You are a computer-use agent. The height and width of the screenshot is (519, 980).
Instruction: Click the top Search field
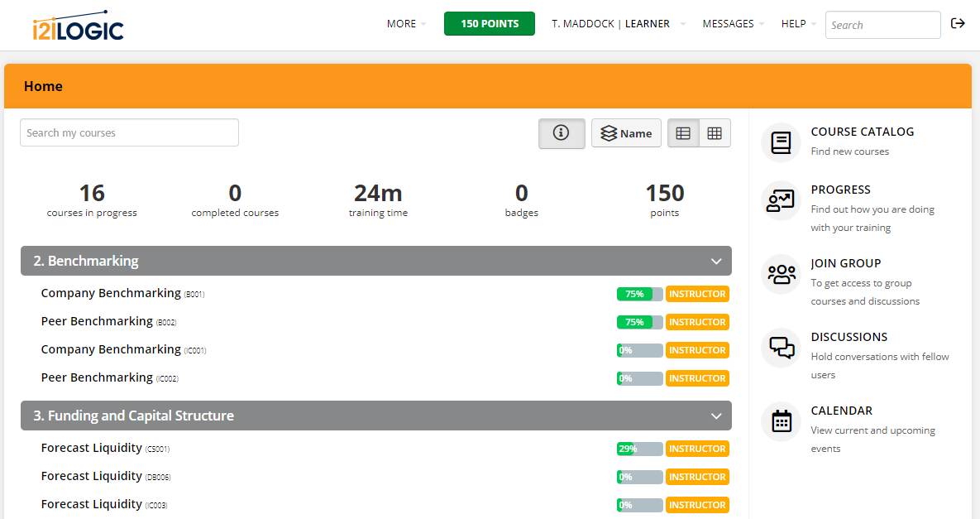pos(882,25)
